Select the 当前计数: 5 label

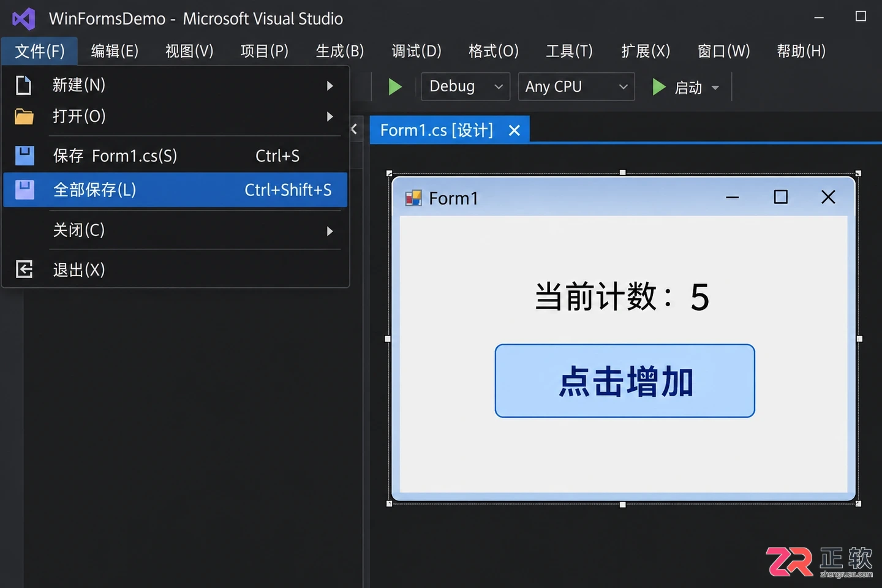click(622, 297)
